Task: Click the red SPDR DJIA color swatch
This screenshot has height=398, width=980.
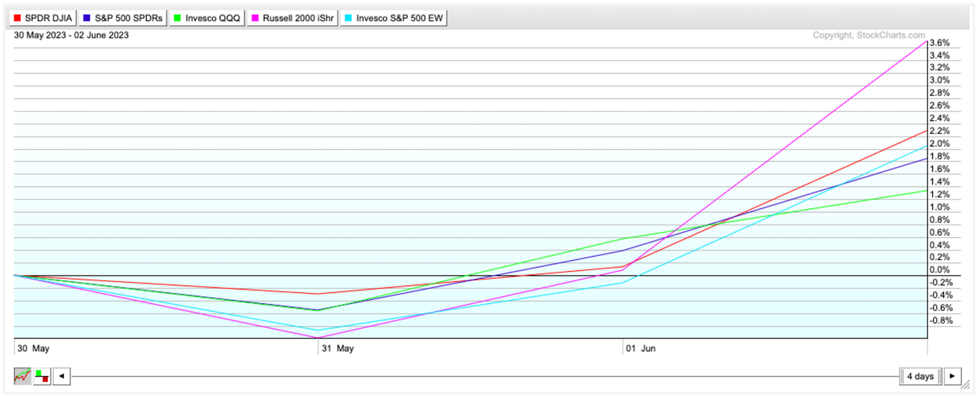Action: [18, 18]
